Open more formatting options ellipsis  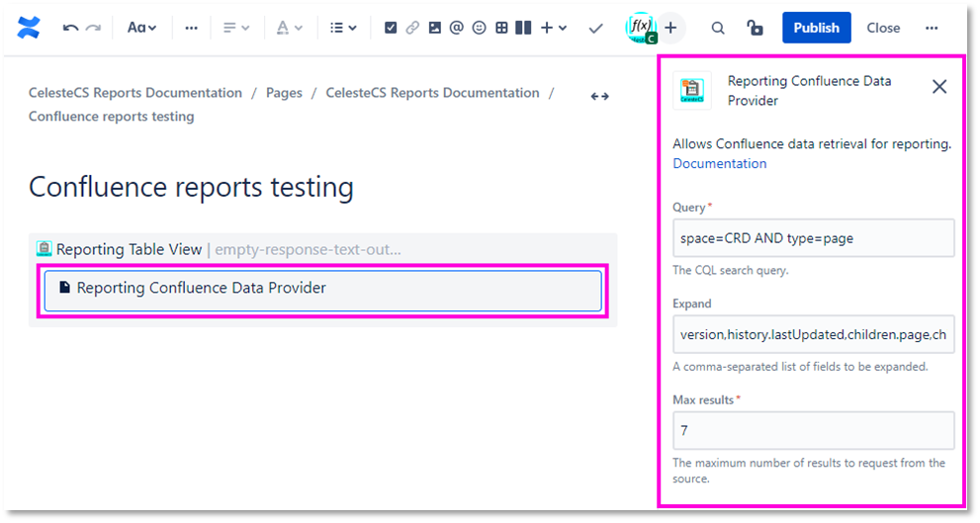191,28
